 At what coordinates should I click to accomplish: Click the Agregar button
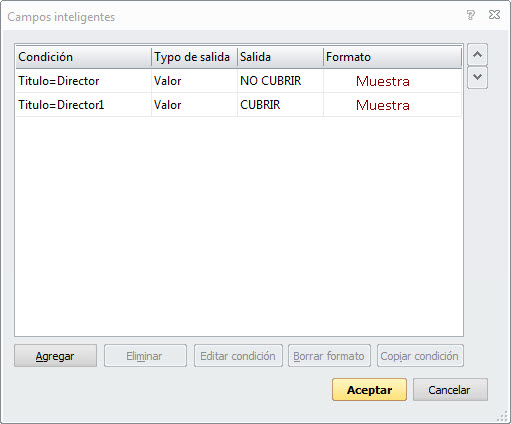pyautogui.click(x=55, y=356)
